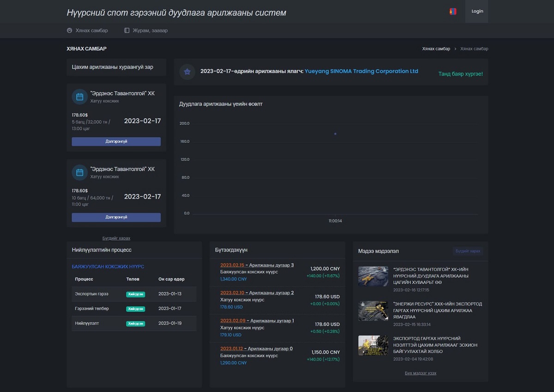
Task: Open the Журам, заавар menu item
Action: tap(151, 30)
